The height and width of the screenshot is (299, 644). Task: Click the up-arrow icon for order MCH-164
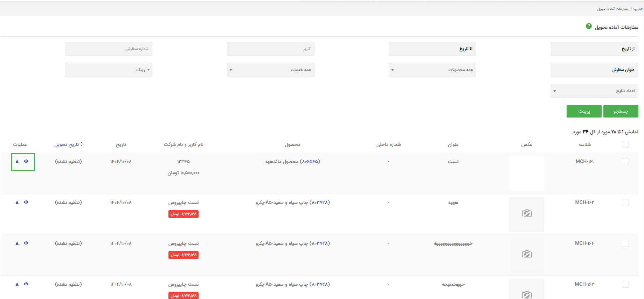(17, 243)
